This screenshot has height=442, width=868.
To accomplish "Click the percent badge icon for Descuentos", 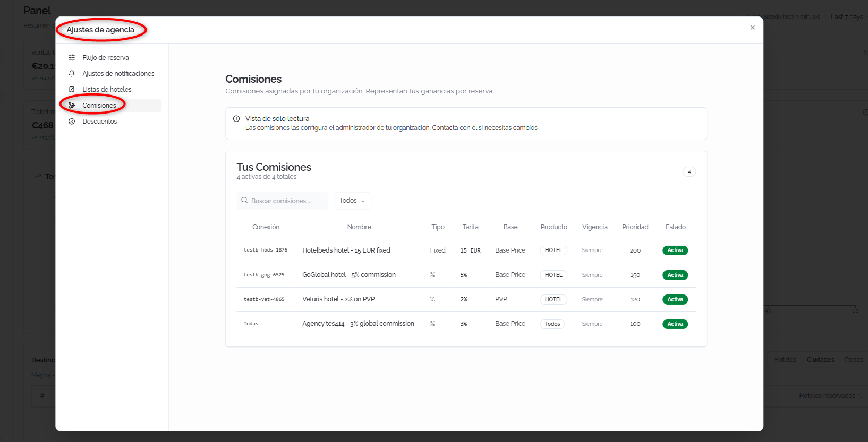I will point(72,122).
